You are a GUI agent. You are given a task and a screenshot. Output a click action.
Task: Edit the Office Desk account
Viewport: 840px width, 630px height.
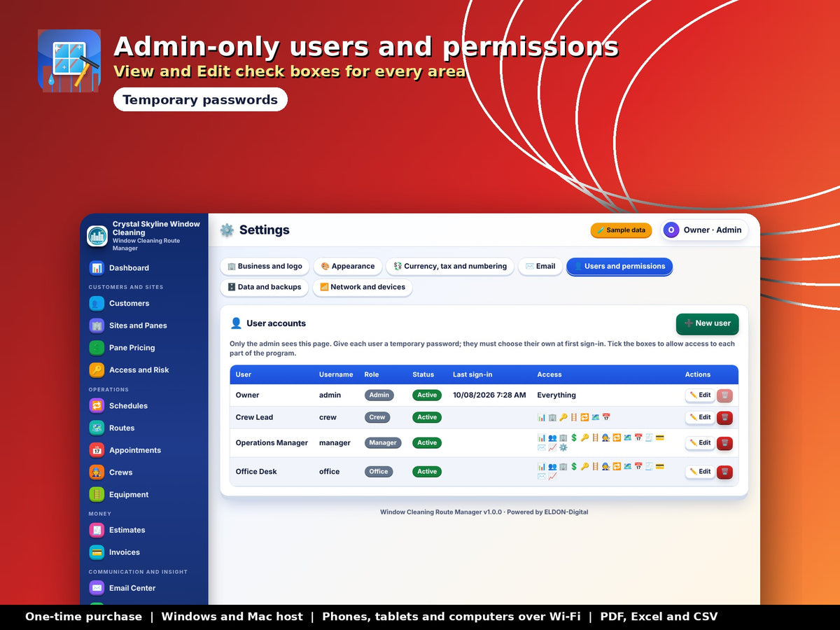(x=700, y=472)
